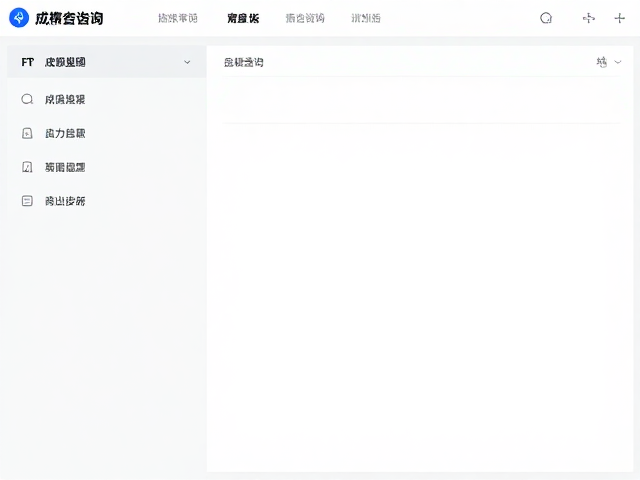Click the magnifier icon in the sidebar
This screenshot has width=640, height=480.
[x=27, y=99]
